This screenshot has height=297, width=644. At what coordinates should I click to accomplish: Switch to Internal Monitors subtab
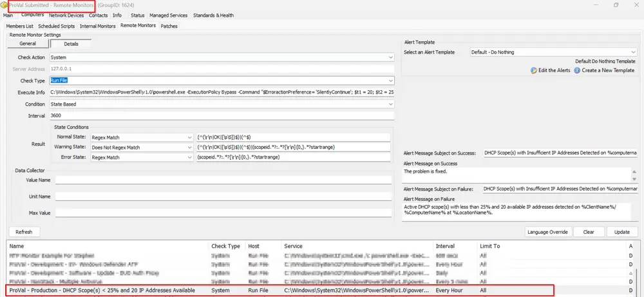(97, 26)
